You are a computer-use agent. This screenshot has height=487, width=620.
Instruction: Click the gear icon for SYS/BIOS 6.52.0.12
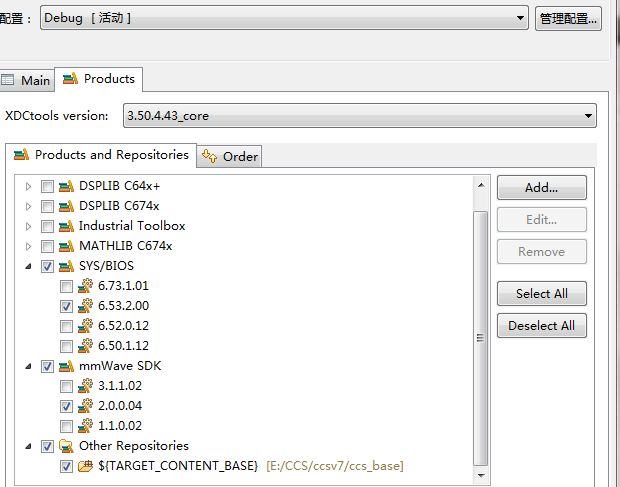[x=85, y=326]
